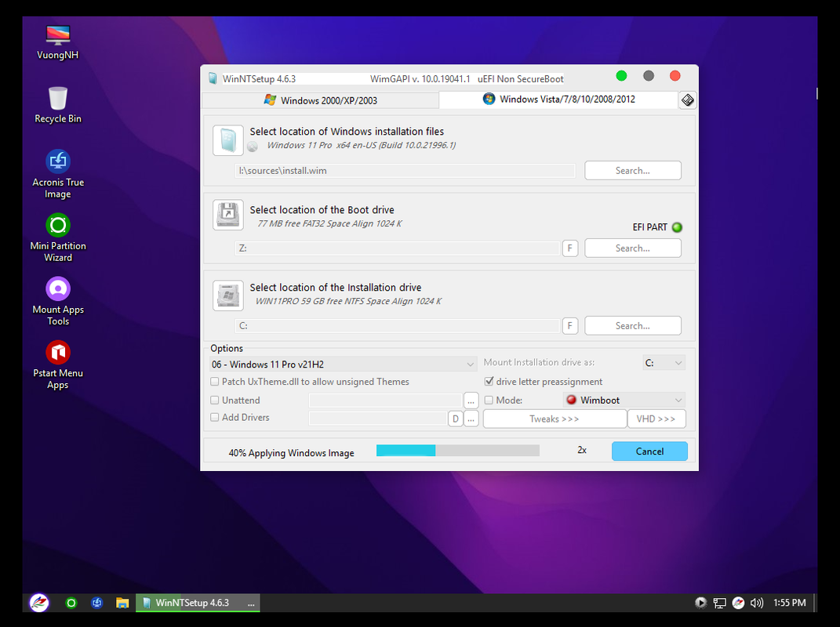Open the volume speaker tray icon
Viewport: 840px width, 627px height.
756,603
